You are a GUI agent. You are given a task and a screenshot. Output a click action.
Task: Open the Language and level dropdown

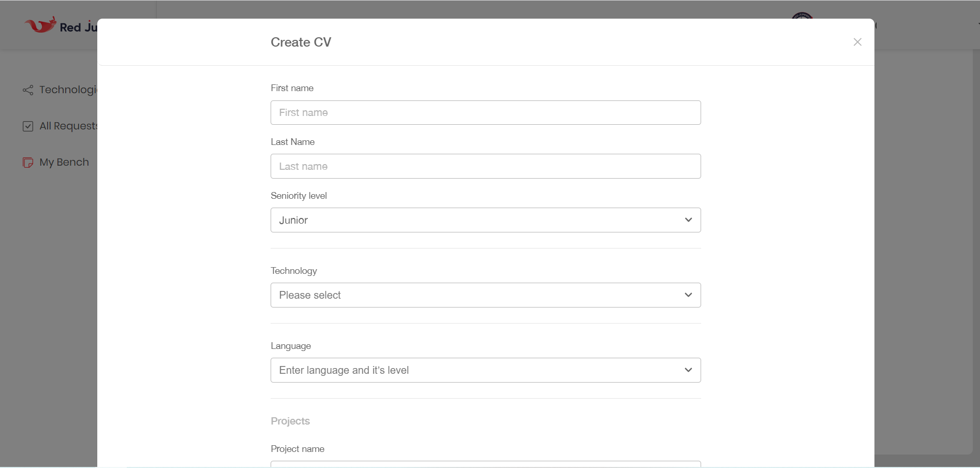[485, 370]
